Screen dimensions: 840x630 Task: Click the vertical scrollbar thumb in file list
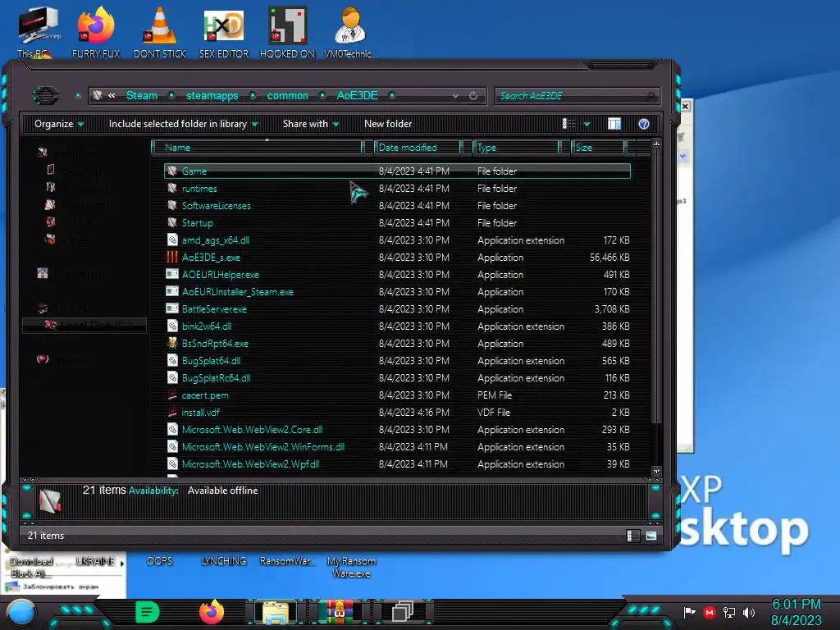coord(656,286)
